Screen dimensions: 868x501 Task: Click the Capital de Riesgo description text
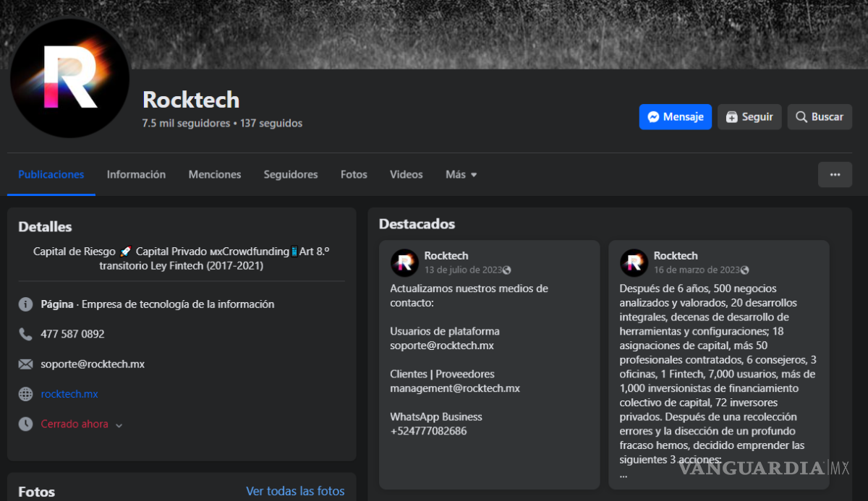182,258
